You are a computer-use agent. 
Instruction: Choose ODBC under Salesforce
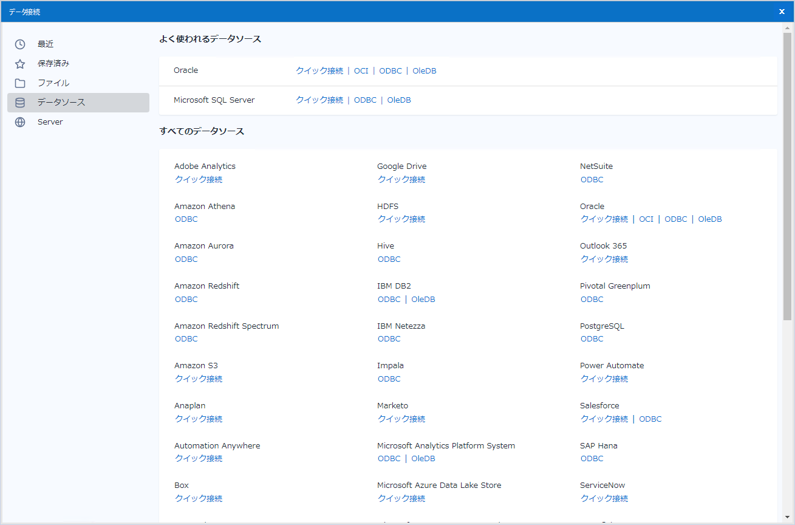tap(651, 419)
